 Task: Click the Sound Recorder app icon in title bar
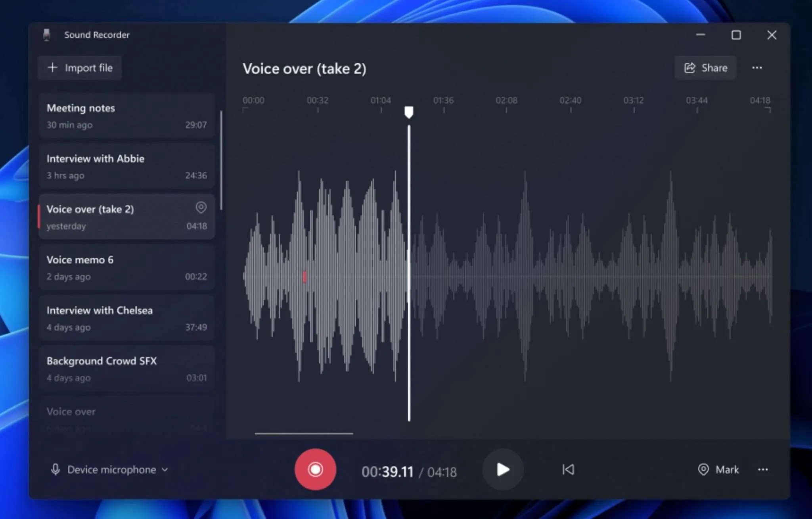(47, 35)
